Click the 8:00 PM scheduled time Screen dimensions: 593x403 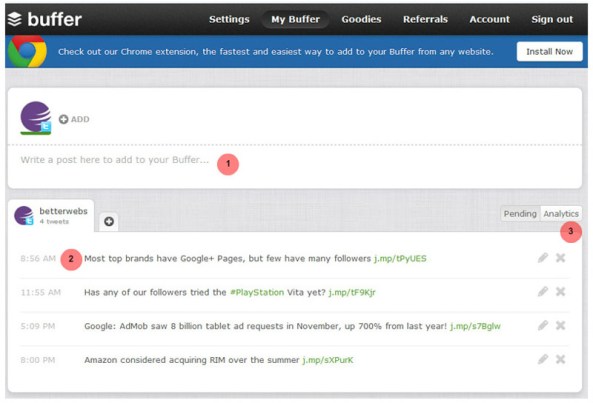37,360
